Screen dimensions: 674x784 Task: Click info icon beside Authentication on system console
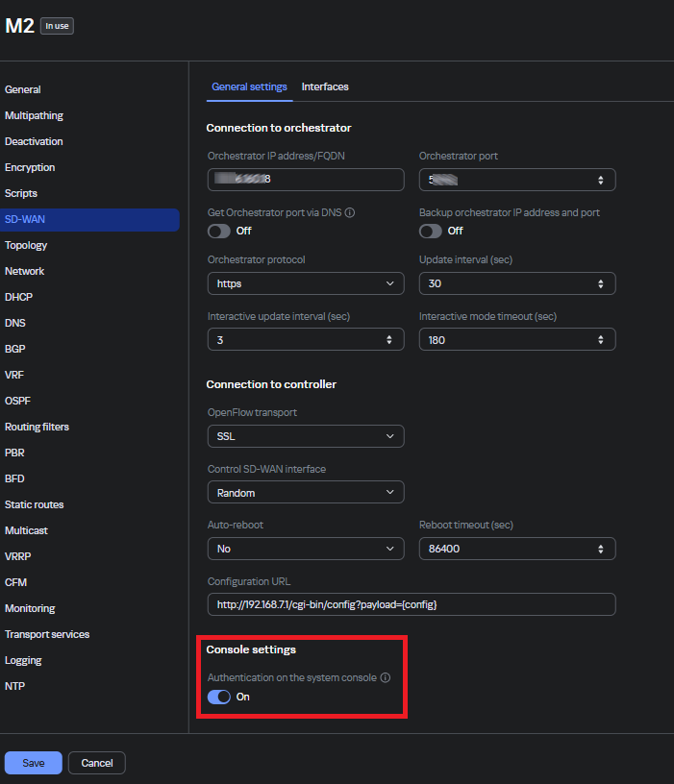(385, 677)
